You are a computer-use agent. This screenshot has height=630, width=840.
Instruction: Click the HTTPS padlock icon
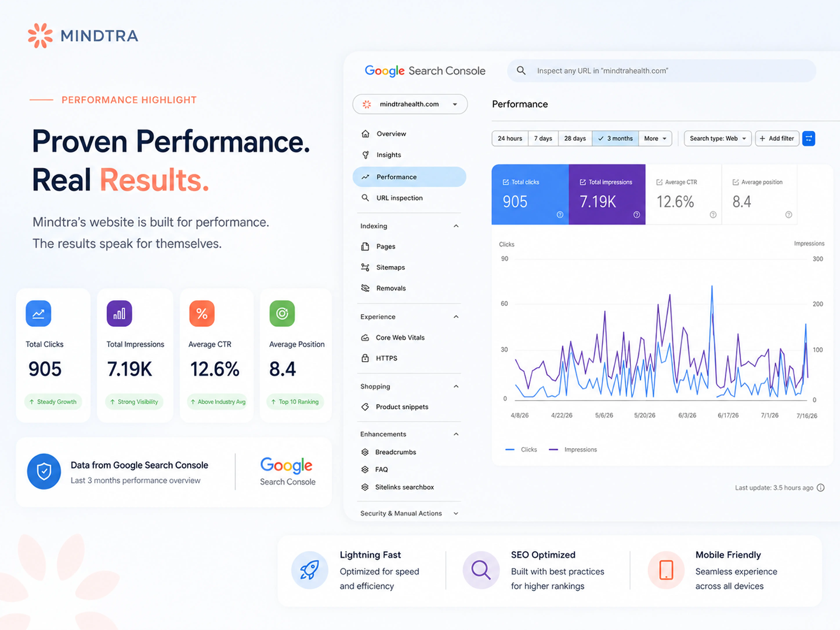tap(365, 358)
